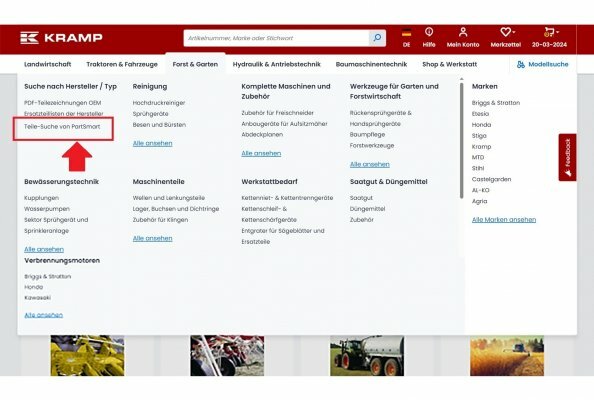594x400 pixels.
Task: Open Entgrater für Sägeblätter und Ersatzteile
Action: coord(283,236)
